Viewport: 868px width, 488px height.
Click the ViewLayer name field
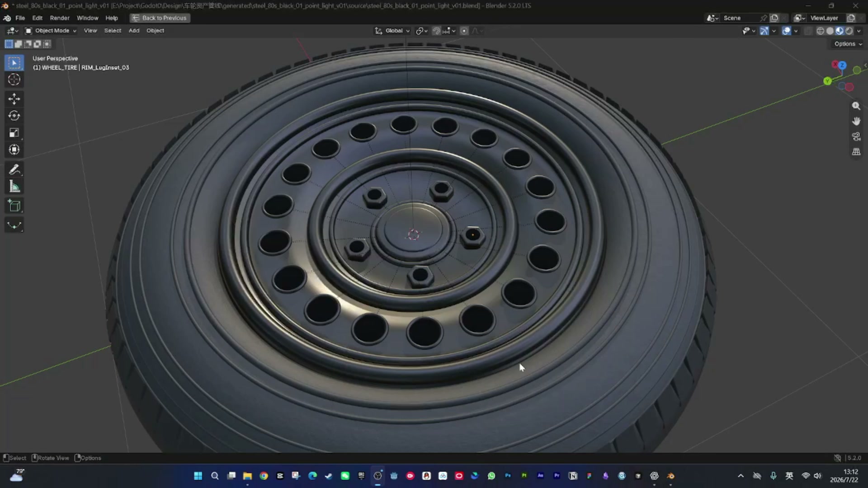827,18
